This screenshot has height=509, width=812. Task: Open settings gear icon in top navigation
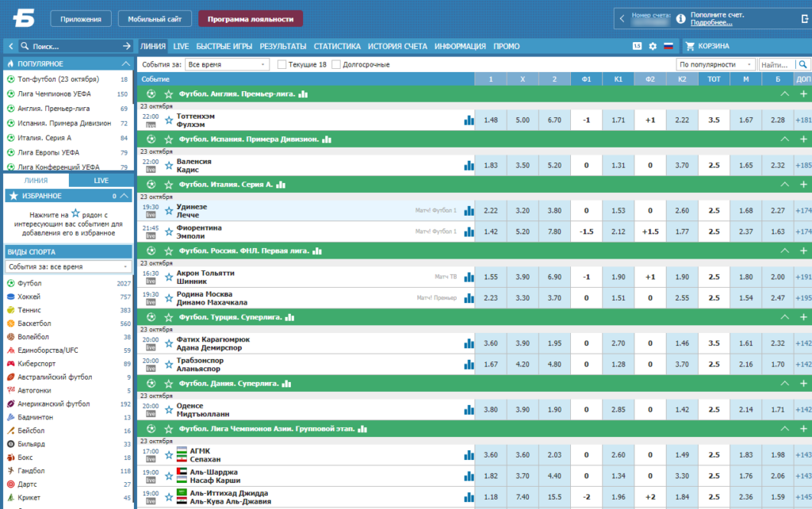pos(653,46)
